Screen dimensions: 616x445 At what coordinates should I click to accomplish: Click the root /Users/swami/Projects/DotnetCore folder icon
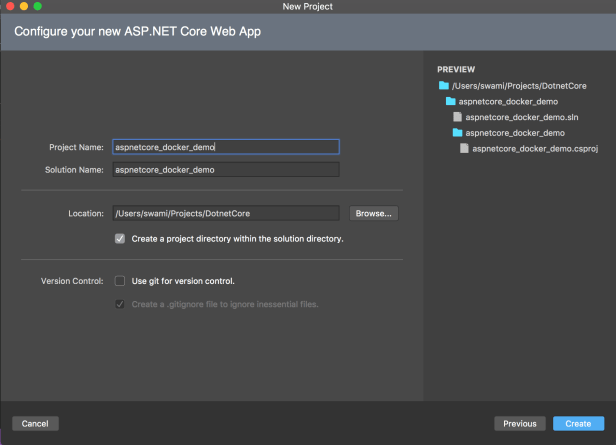443,86
